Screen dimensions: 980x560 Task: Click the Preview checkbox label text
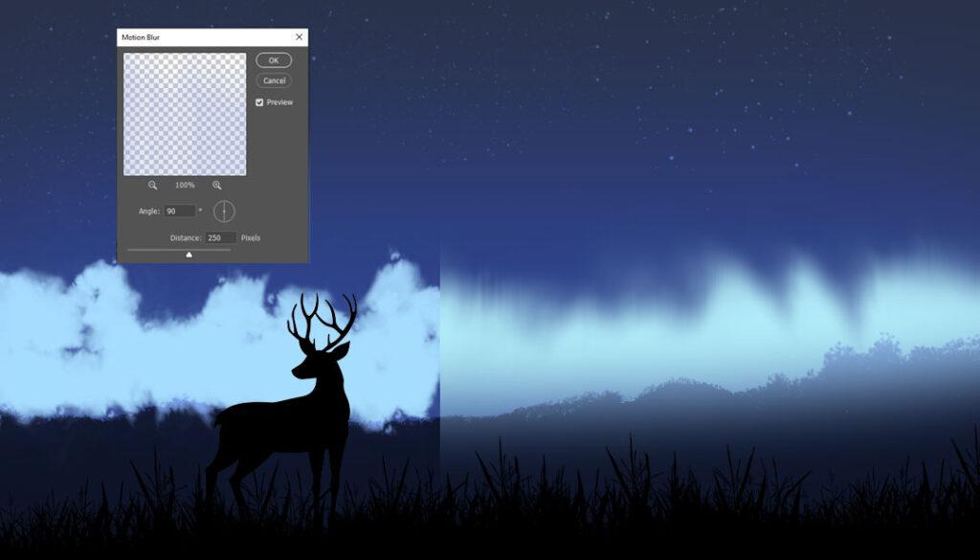(x=279, y=102)
